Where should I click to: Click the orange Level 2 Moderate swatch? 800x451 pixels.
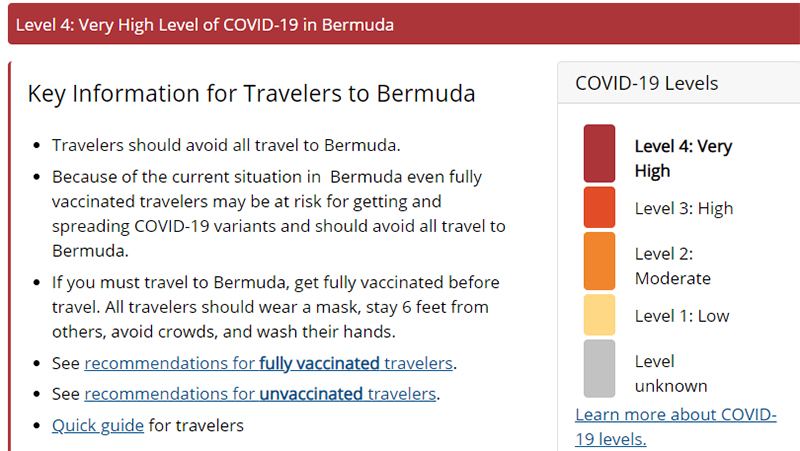point(599,261)
